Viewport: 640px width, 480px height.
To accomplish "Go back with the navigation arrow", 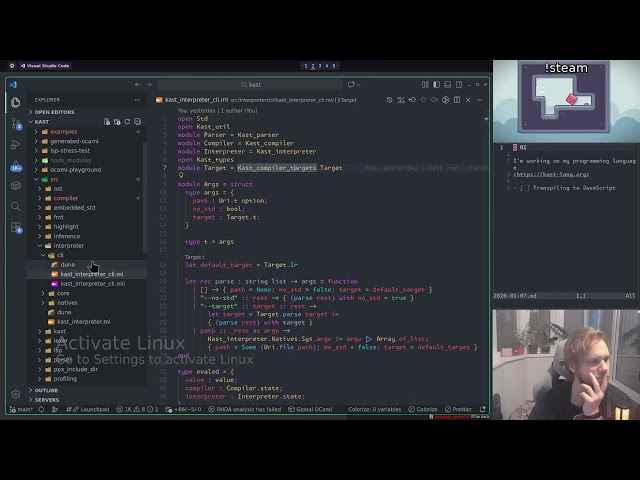I will (138, 84).
